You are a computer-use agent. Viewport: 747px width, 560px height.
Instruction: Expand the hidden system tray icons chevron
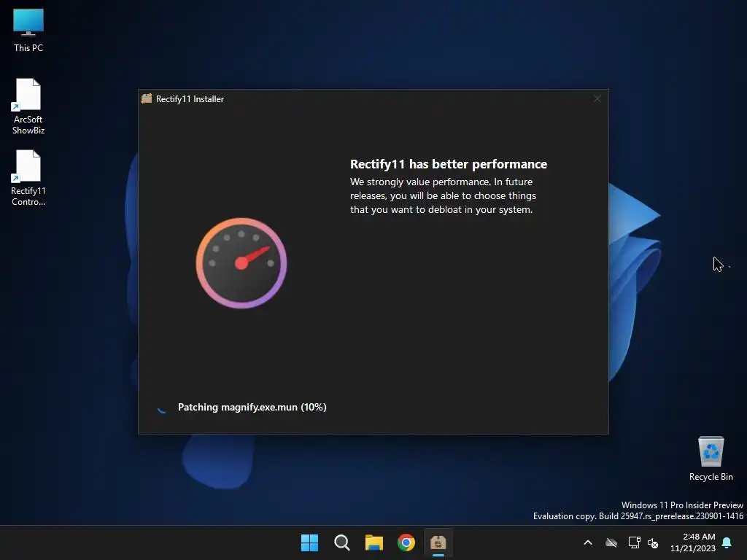click(588, 542)
